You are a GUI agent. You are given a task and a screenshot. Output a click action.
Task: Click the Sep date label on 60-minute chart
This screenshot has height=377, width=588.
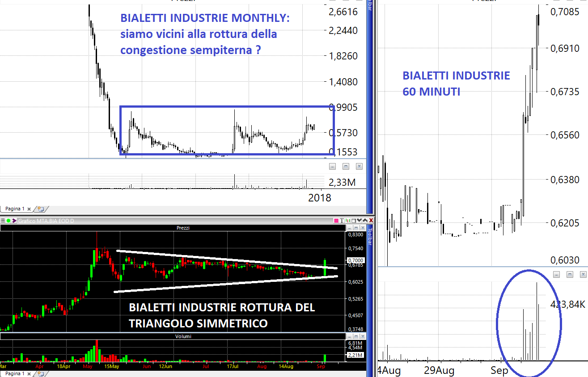(499, 371)
